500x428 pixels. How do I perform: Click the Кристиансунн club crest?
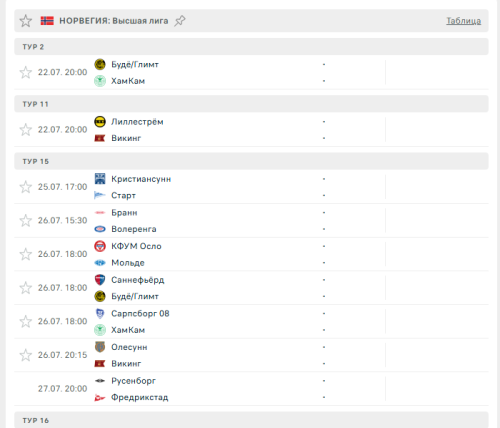click(100, 179)
